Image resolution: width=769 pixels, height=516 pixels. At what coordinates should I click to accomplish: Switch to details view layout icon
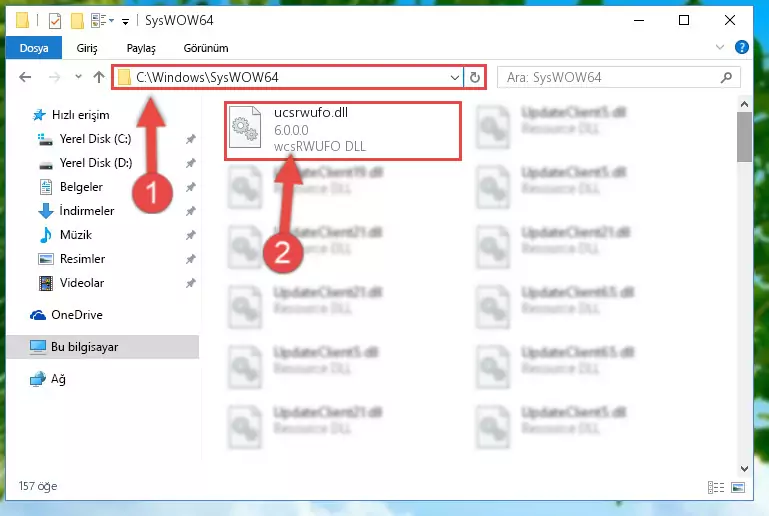pyautogui.click(x=716, y=487)
